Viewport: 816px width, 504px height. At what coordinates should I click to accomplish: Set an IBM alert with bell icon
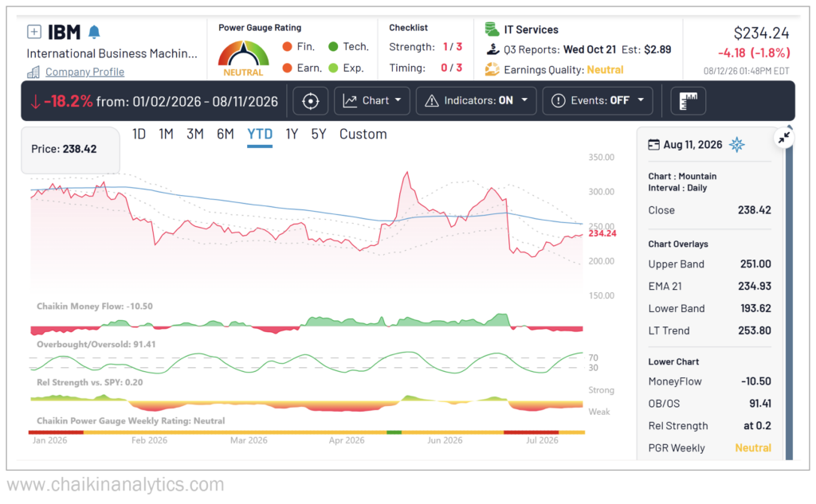(94, 32)
